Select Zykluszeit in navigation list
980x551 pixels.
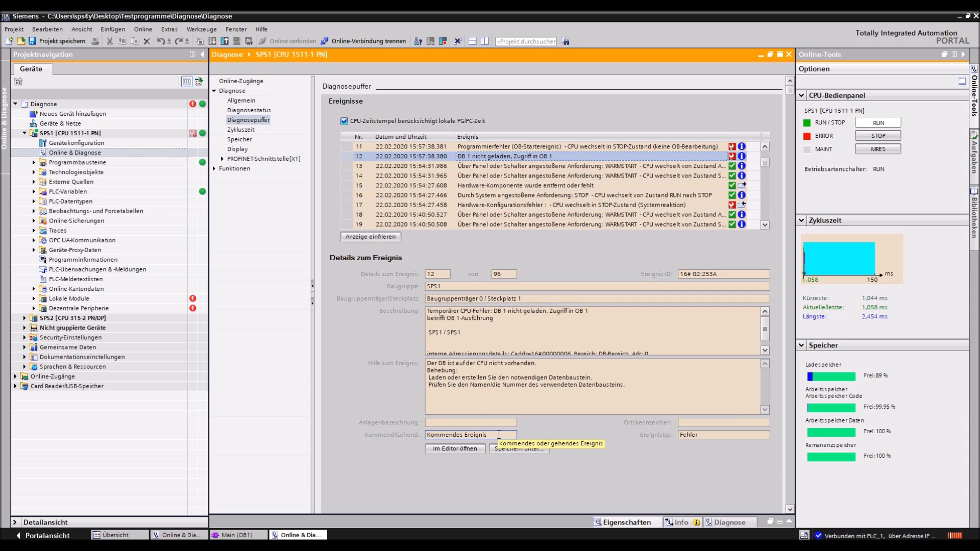(240, 130)
